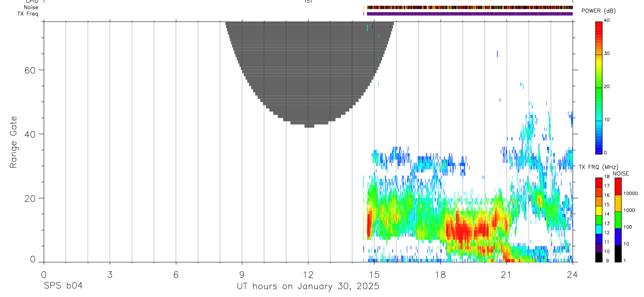Image resolution: width=644 pixels, height=297 pixels.
Task: Click the time-axis tick label '9'
Action: [x=242, y=274]
